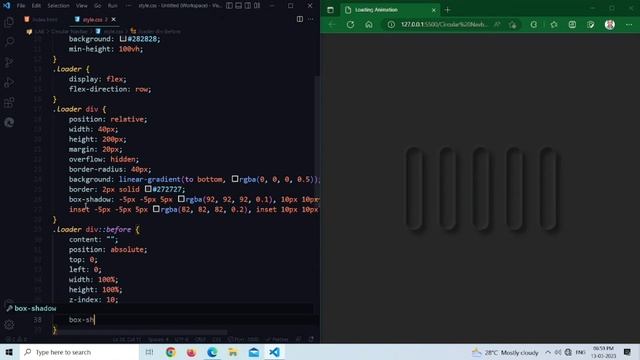Expand the hidden menus ellipsis in the title bar
The width and height of the screenshot is (640, 360).
[x=129, y=6]
